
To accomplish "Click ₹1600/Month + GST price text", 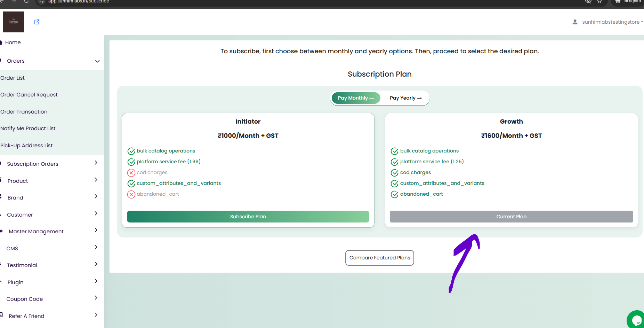I will point(511,136).
